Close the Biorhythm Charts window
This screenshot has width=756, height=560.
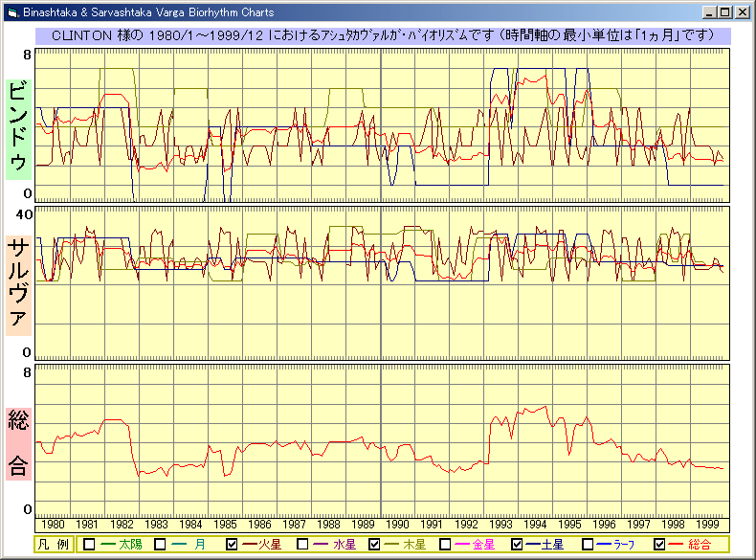pyautogui.click(x=742, y=12)
